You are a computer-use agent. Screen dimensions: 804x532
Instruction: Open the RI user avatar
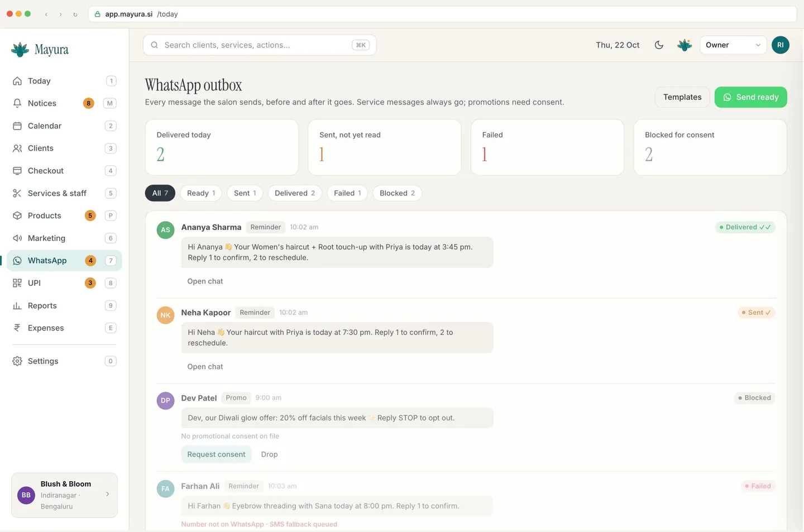tap(781, 45)
